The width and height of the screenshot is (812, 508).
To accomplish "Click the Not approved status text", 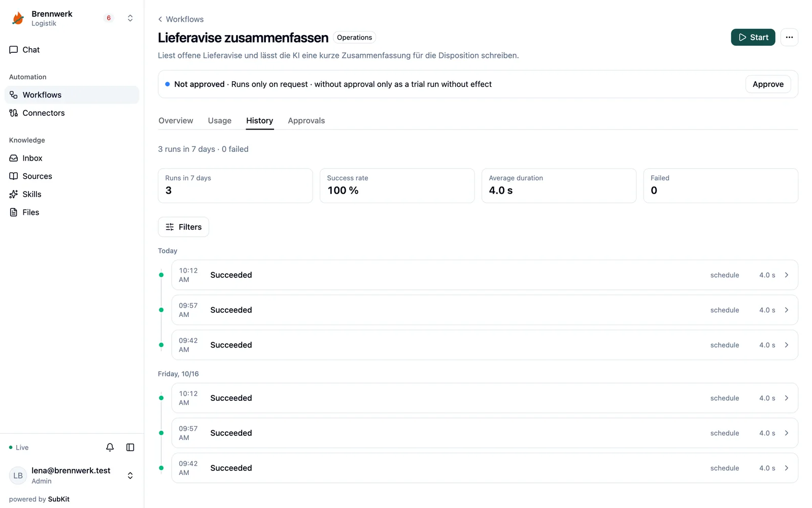I will click(x=199, y=84).
